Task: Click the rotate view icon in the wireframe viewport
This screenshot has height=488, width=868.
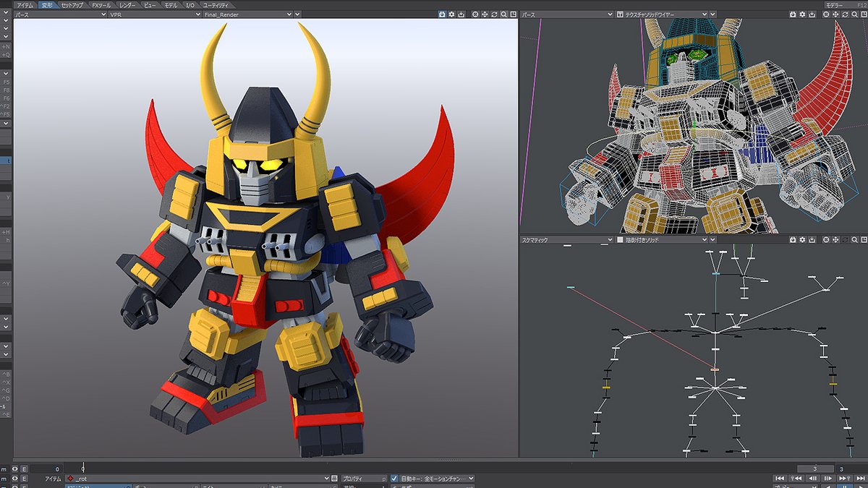Action: point(845,14)
